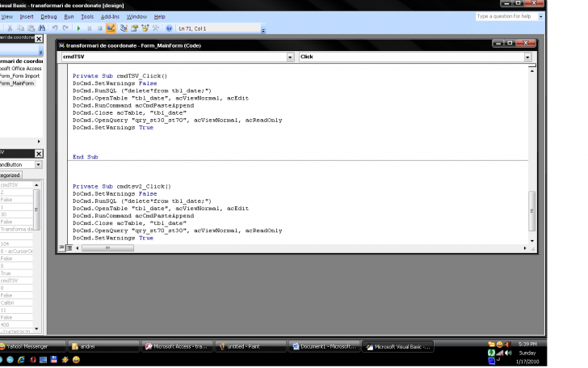This screenshot has height=368, width=588.
Task: Click the 'Private Sub cmdtsv2_Click()' code line
Action: (121, 186)
